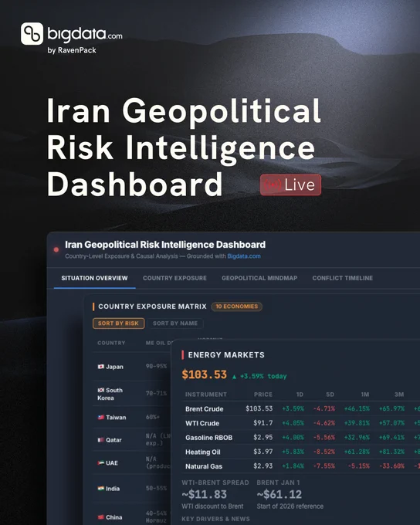This screenshot has width=420, height=525.
Task: Go to the Conflict Timeline tab
Action: pos(343,278)
